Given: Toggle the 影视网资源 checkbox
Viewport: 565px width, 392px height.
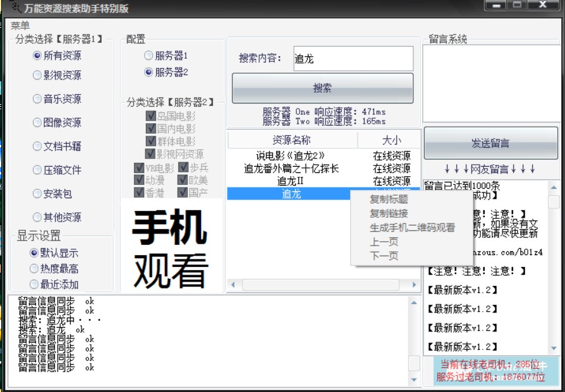Looking at the screenshot, I should tap(150, 153).
